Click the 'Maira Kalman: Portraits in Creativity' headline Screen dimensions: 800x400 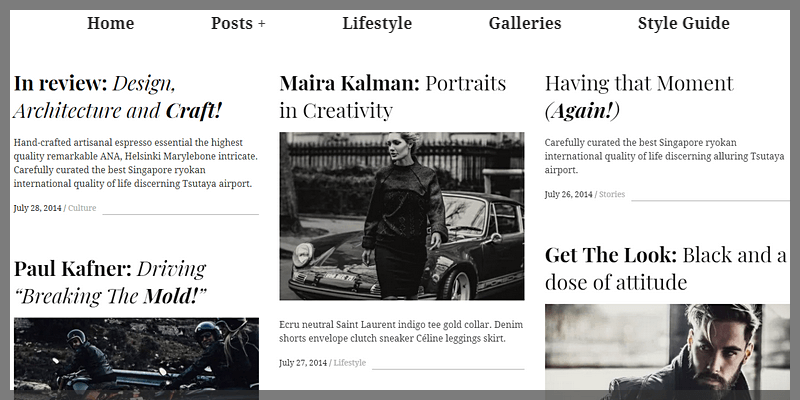393,96
